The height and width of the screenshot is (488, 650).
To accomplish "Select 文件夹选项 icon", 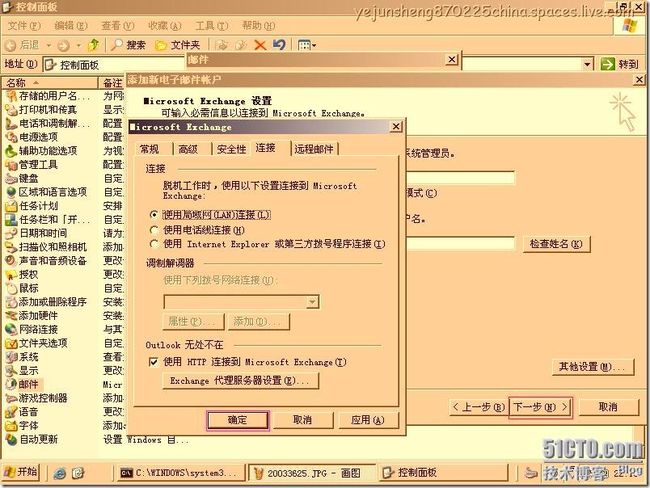I will [11, 343].
